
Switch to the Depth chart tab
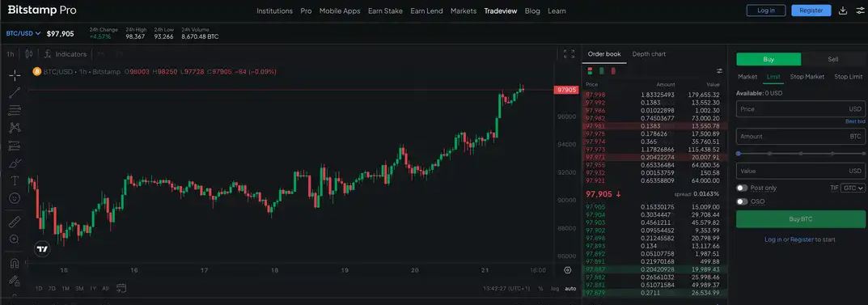tap(649, 54)
